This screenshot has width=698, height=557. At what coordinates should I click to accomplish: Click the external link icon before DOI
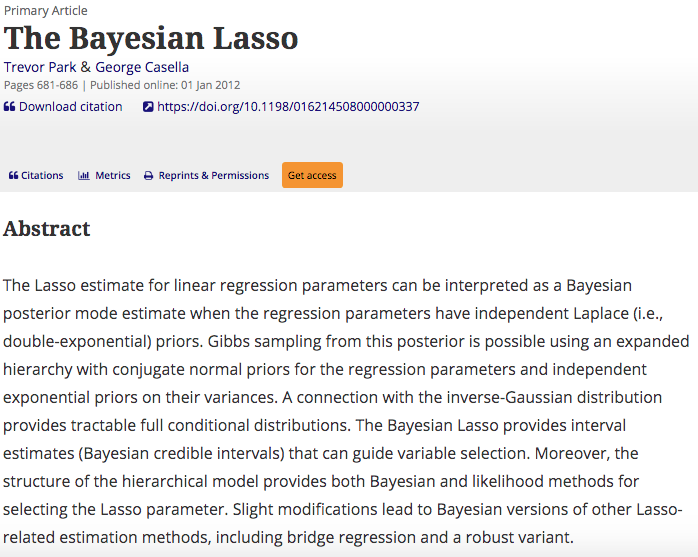(x=148, y=107)
